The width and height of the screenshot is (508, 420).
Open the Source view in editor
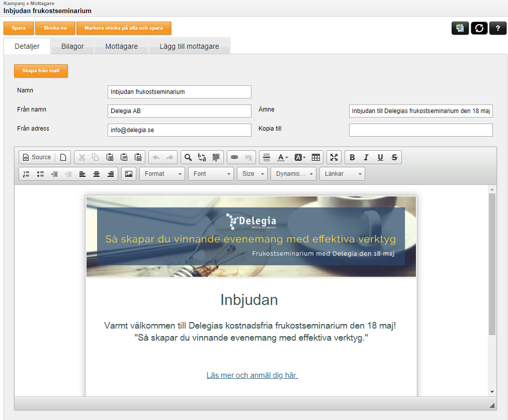click(37, 157)
